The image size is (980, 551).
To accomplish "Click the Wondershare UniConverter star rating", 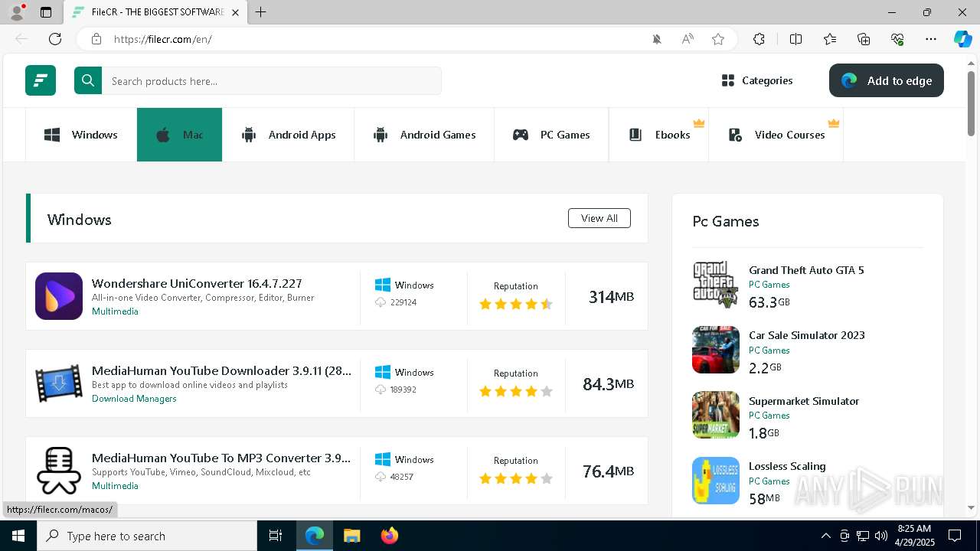I will (516, 304).
